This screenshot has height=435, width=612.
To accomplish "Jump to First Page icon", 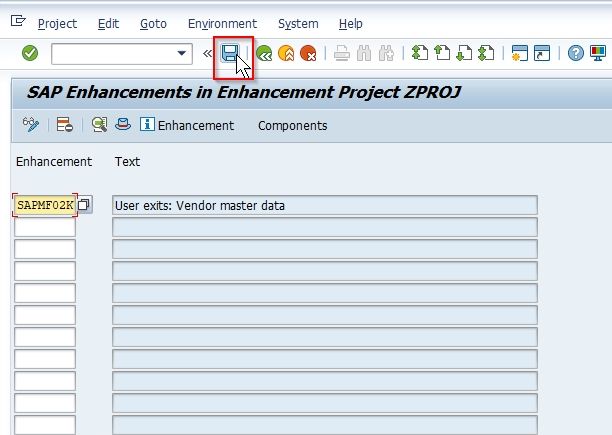I will [420, 53].
